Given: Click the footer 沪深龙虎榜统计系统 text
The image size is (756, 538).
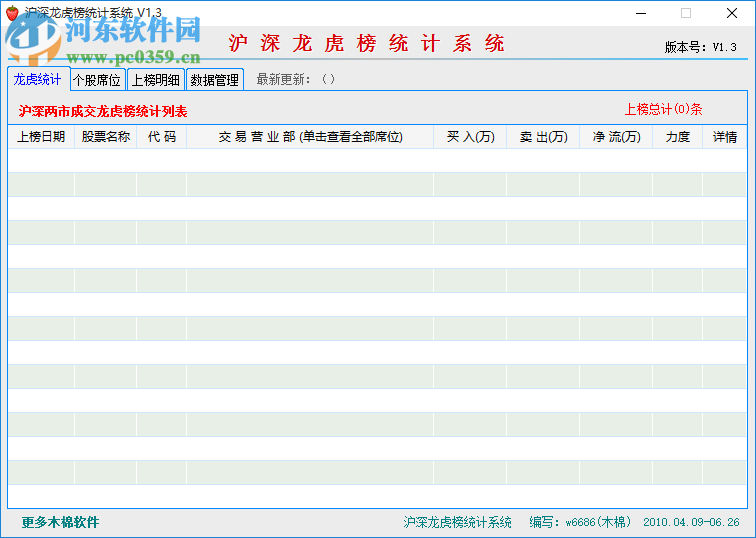Looking at the screenshot, I should point(458,522).
